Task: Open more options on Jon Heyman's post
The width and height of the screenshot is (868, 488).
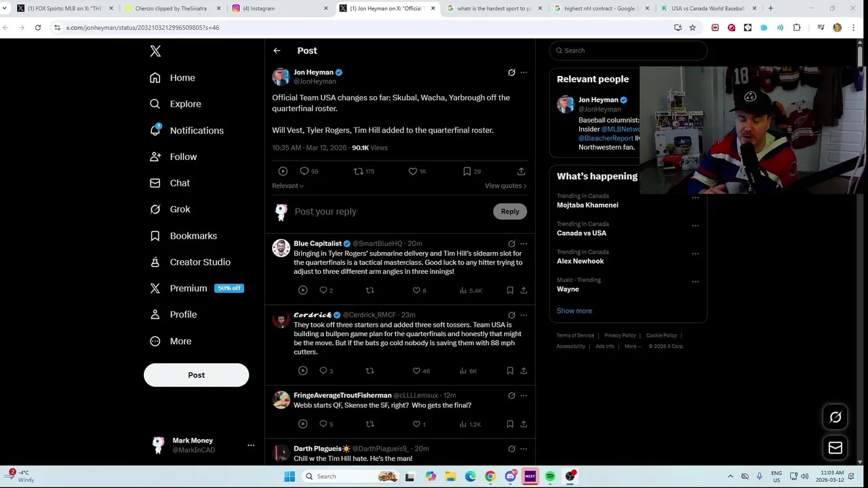Action: 524,73
